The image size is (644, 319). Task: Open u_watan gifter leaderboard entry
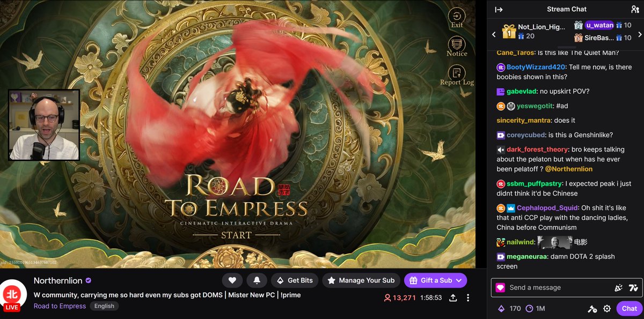tap(602, 25)
